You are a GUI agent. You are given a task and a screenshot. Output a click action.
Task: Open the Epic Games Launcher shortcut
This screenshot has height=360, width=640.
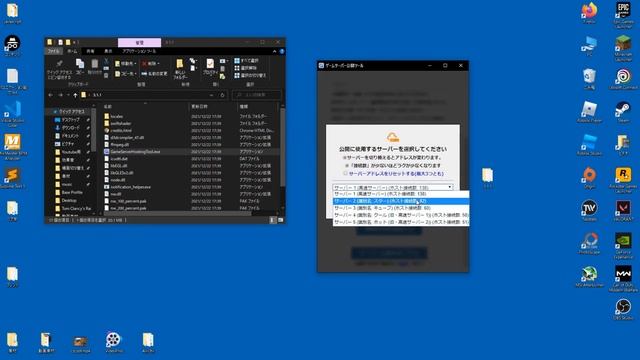(623, 14)
